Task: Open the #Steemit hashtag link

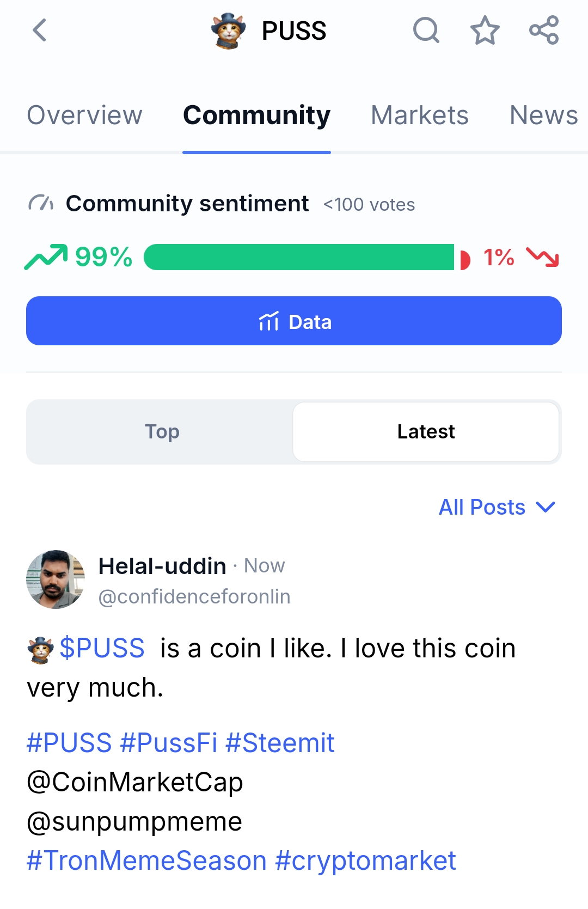Action: click(x=280, y=743)
